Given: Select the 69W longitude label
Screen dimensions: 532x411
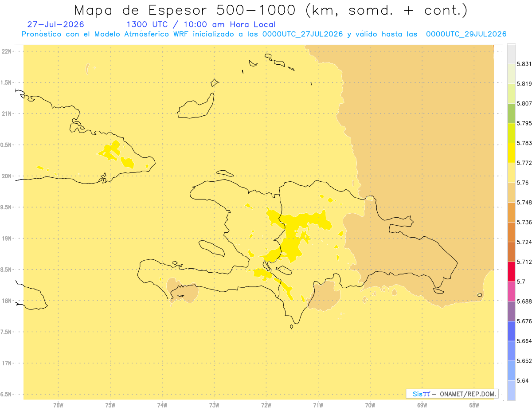Looking at the screenshot, I should pos(422,405).
